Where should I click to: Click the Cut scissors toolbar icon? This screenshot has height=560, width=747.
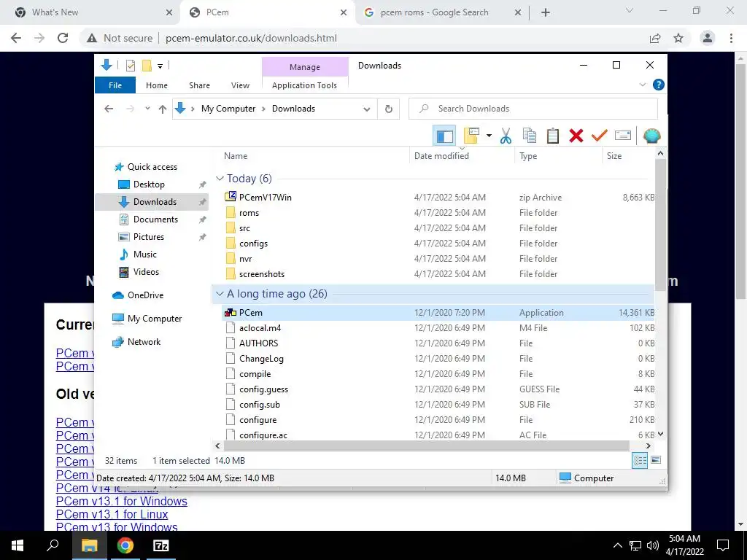[x=506, y=136]
